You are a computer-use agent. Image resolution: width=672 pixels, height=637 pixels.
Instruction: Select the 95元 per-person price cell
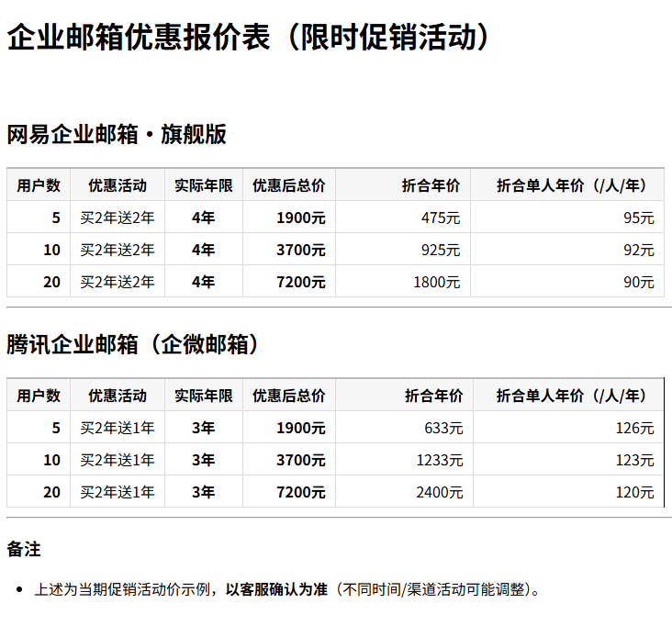coord(638,218)
